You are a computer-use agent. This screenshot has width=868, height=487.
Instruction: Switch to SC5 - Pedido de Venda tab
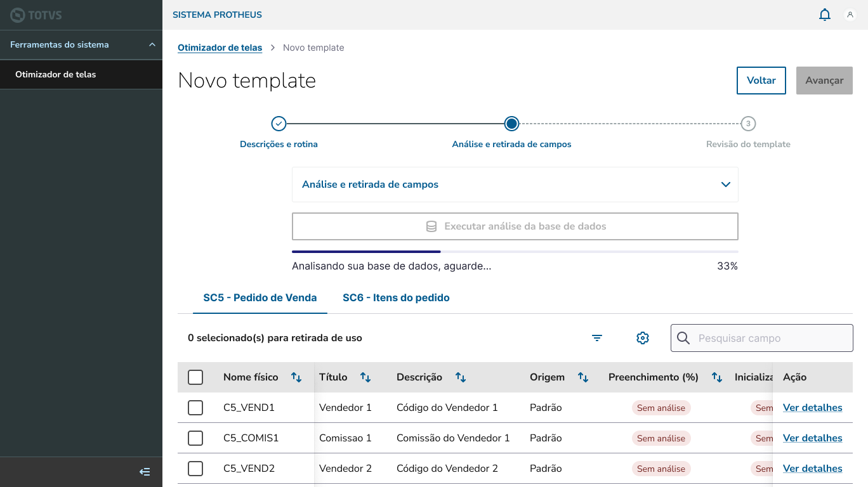coord(260,298)
